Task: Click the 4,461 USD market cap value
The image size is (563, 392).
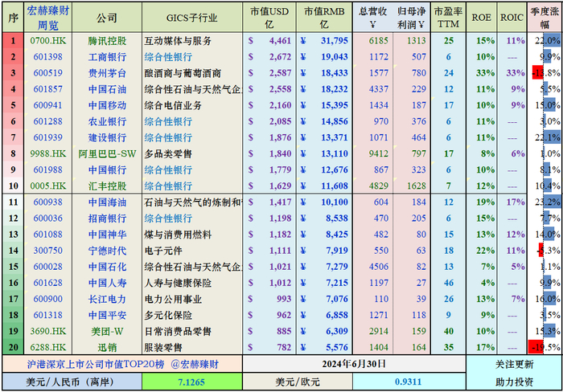Action: tap(280, 41)
